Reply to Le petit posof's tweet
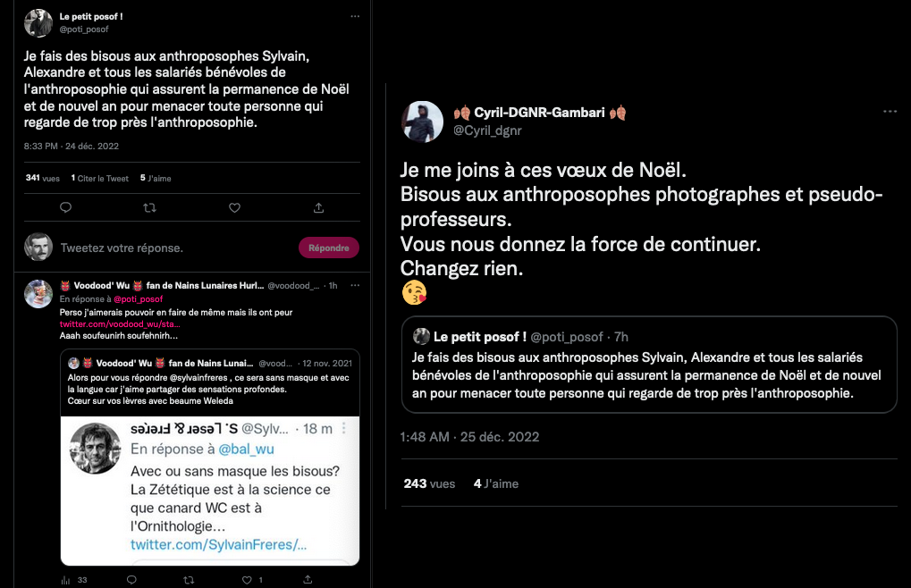 pos(65,207)
